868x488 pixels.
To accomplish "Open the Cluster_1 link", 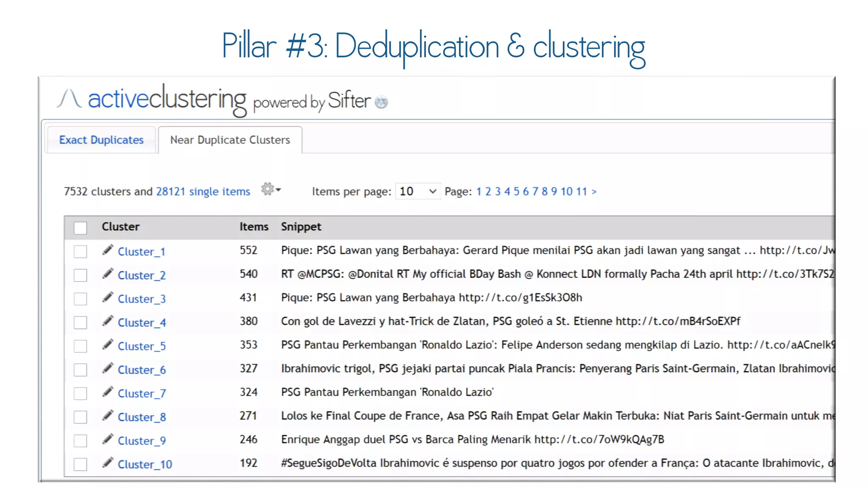I will coord(142,252).
